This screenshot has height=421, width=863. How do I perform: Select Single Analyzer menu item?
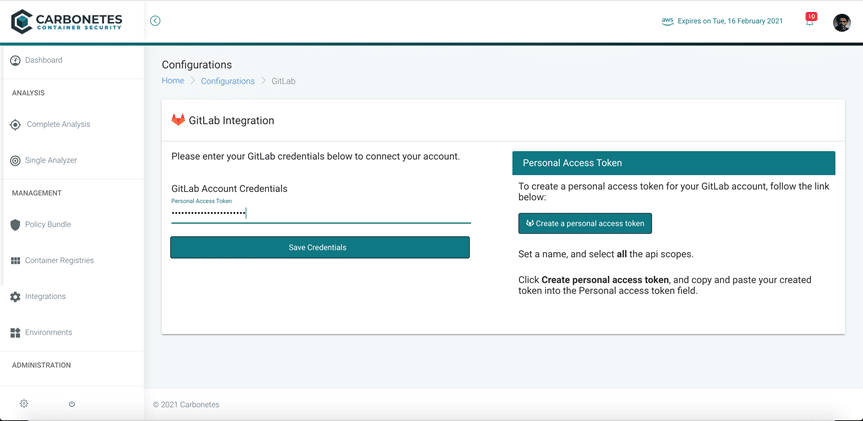coord(51,161)
